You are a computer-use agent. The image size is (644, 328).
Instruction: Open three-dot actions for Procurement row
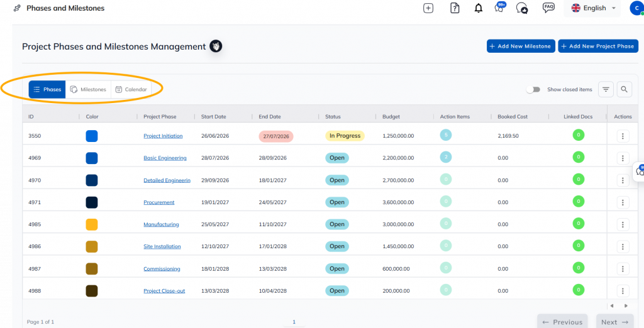[x=623, y=202]
